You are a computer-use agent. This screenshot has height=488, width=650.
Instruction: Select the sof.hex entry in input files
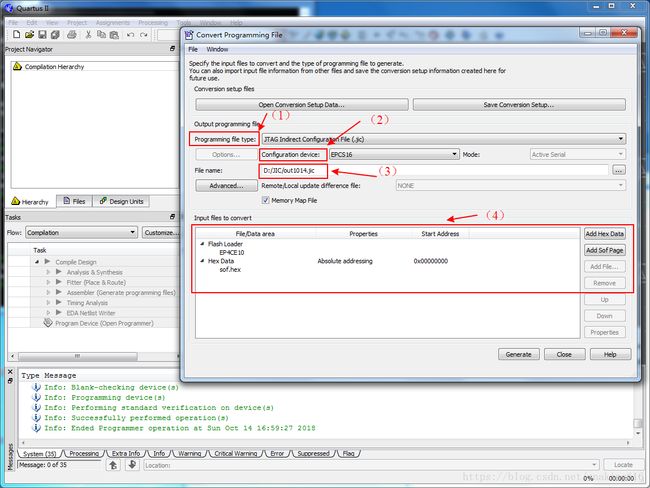point(230,269)
